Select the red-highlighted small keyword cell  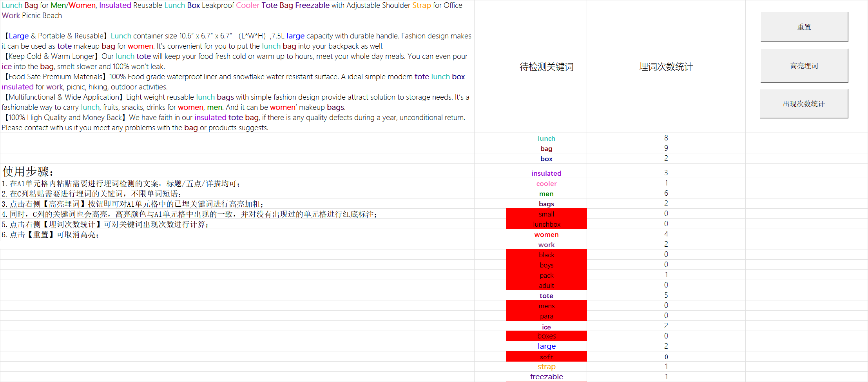coord(546,214)
